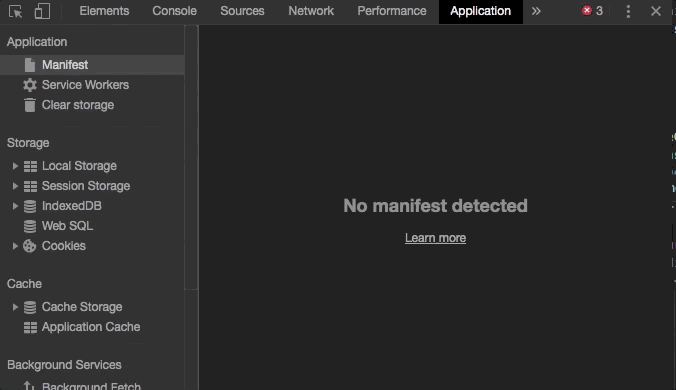
Task: Open the Network tab
Action: pyautogui.click(x=311, y=11)
